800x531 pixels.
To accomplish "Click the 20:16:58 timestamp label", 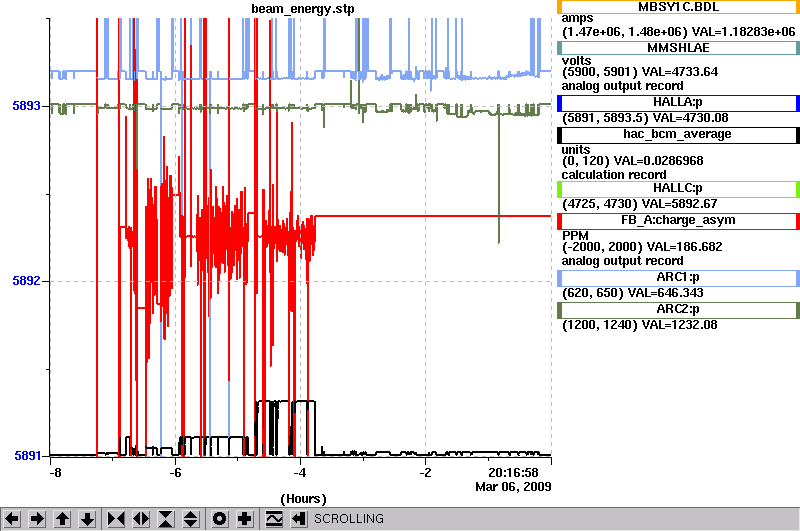I will pos(513,473).
